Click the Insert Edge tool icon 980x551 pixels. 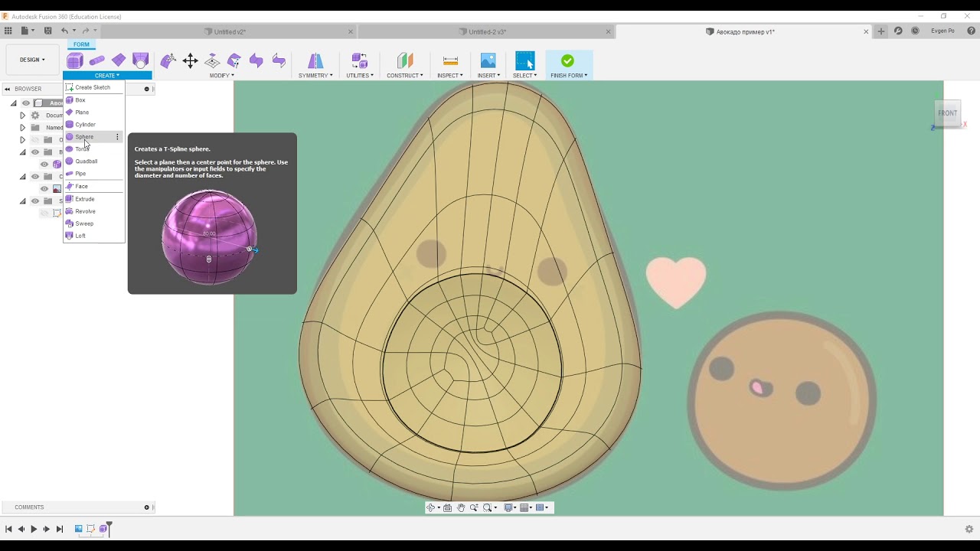point(213,60)
